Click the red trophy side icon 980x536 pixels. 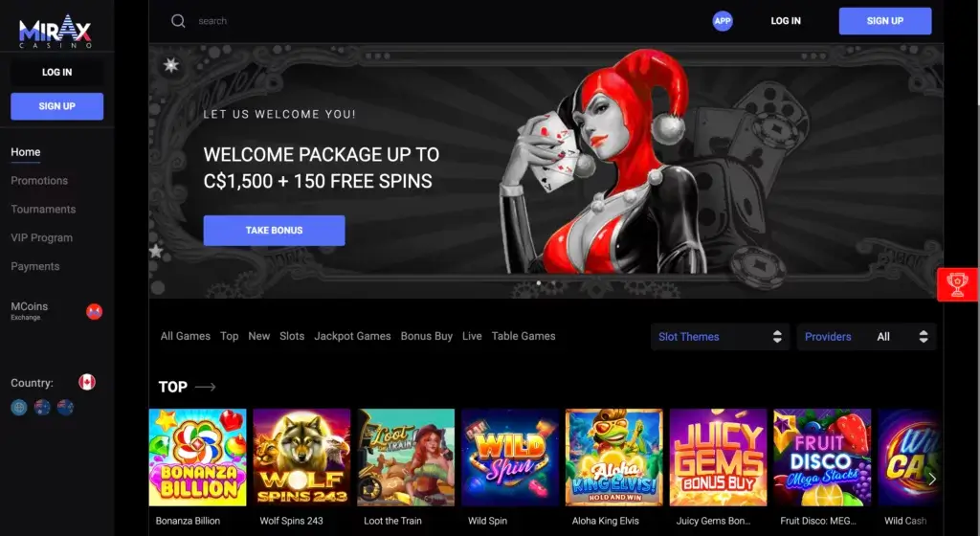(x=957, y=285)
